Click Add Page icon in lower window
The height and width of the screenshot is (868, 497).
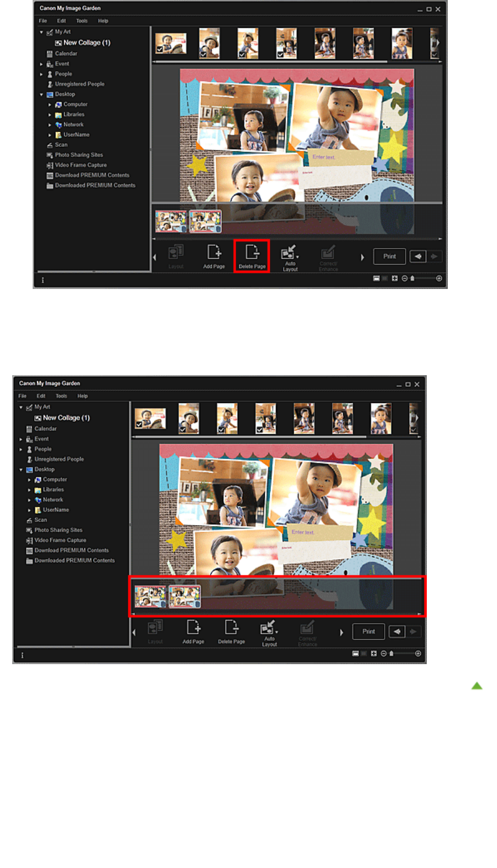193,627
